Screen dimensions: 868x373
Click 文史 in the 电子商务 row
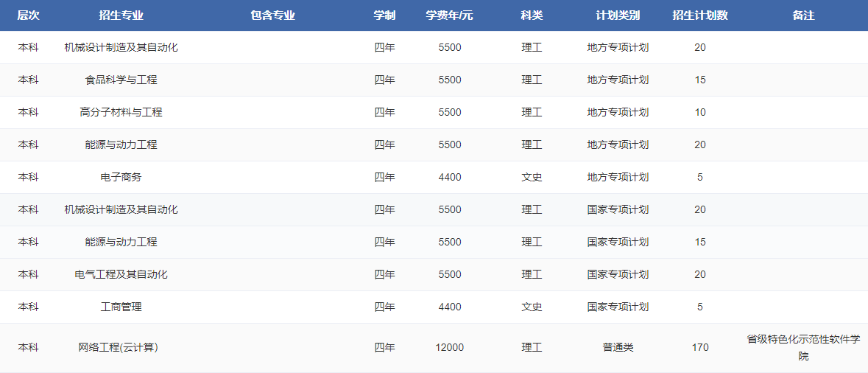click(532, 178)
